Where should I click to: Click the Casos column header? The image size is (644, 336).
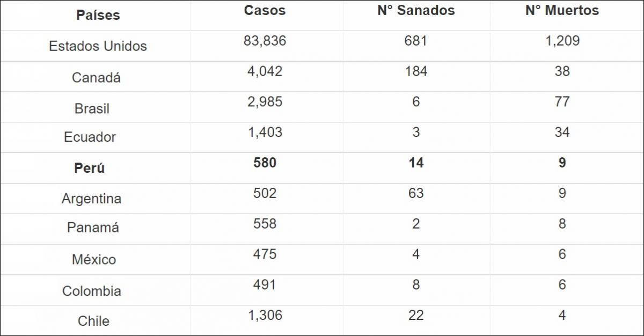point(265,10)
